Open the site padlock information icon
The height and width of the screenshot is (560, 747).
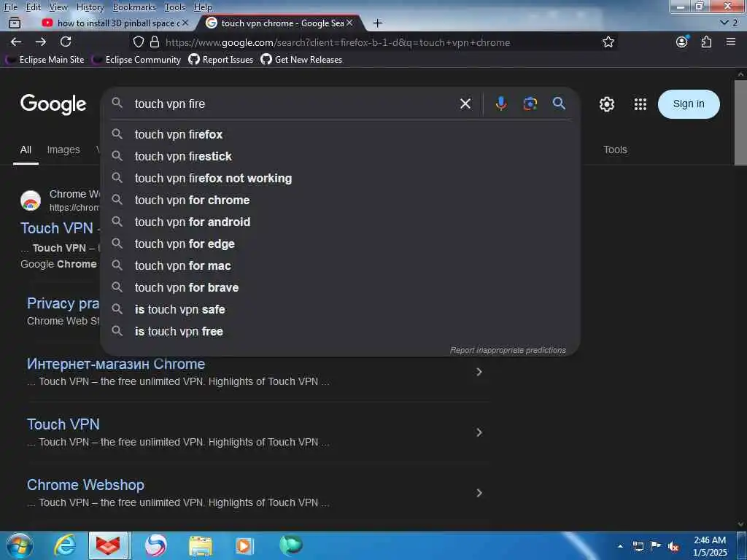point(155,42)
